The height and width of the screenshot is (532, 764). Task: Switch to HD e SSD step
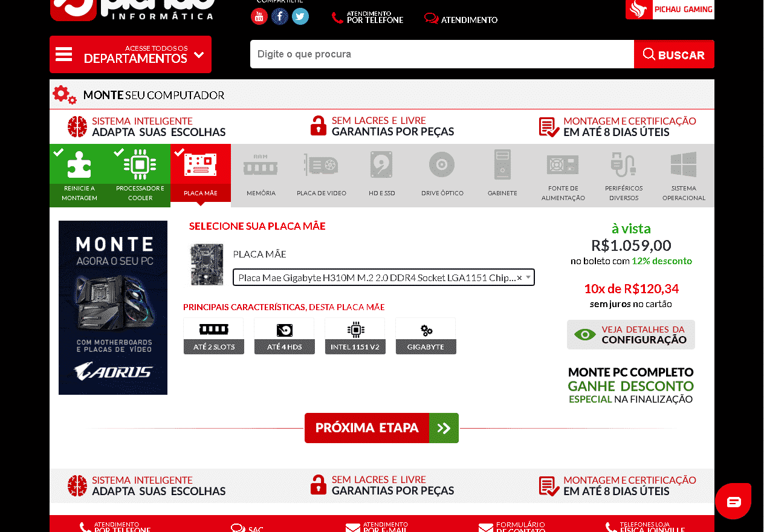point(382,175)
